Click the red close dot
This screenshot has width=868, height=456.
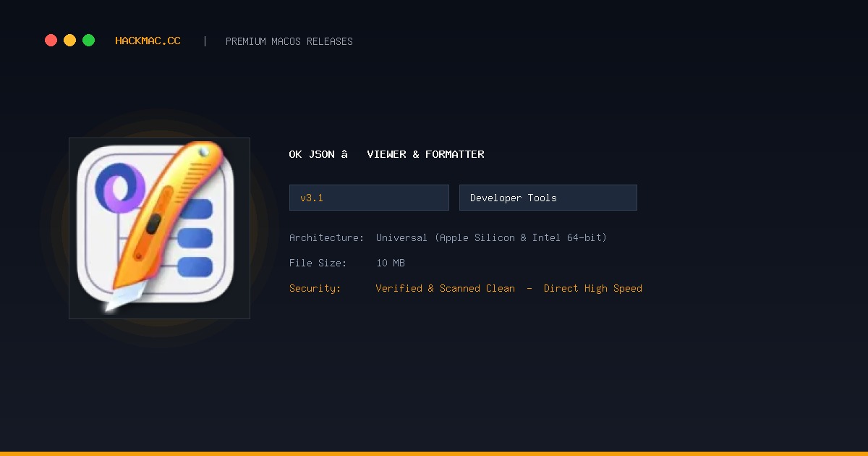(x=51, y=41)
